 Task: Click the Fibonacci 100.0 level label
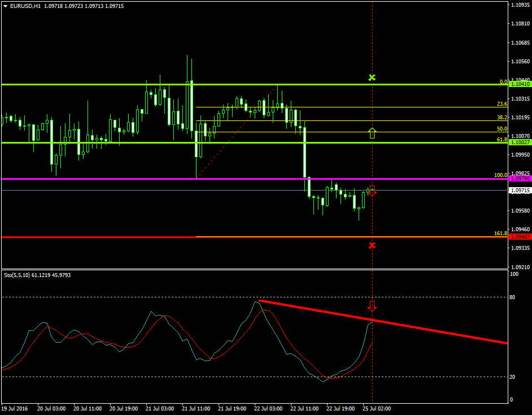(x=500, y=175)
